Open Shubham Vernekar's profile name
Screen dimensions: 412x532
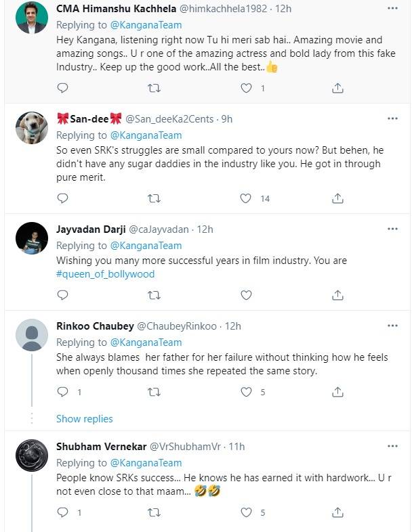pos(101,447)
